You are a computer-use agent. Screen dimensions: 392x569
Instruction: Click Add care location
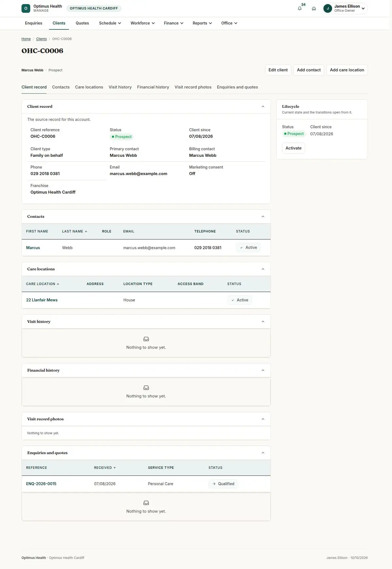(x=347, y=70)
